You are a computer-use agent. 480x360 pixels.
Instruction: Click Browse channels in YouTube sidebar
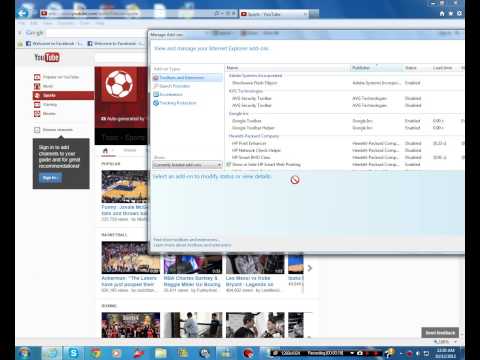53,130
